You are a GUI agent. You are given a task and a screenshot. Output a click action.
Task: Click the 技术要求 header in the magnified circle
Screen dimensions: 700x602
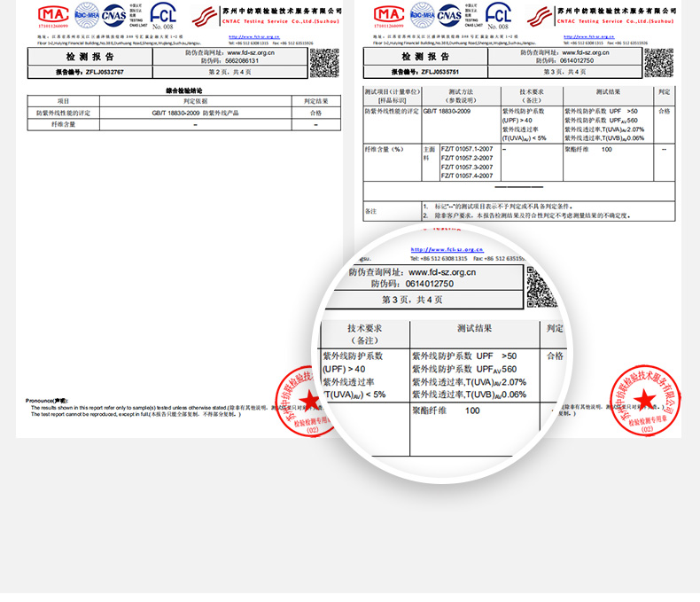pyautogui.click(x=365, y=328)
